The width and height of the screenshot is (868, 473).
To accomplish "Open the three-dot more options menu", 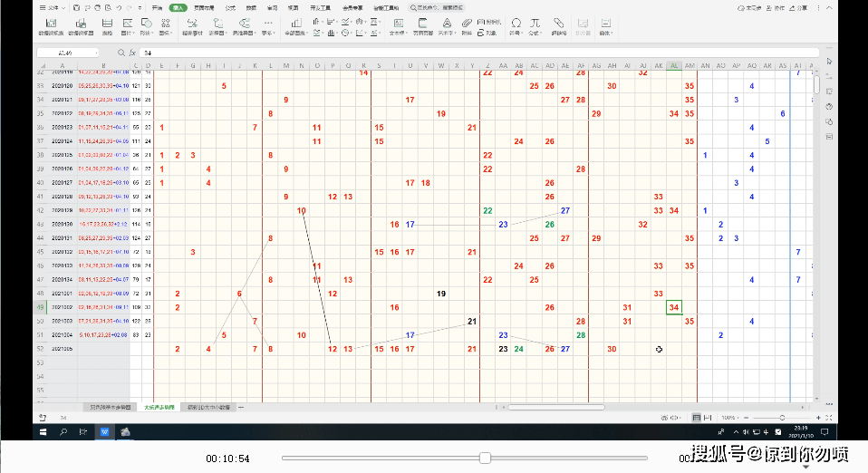I will pos(818,8).
